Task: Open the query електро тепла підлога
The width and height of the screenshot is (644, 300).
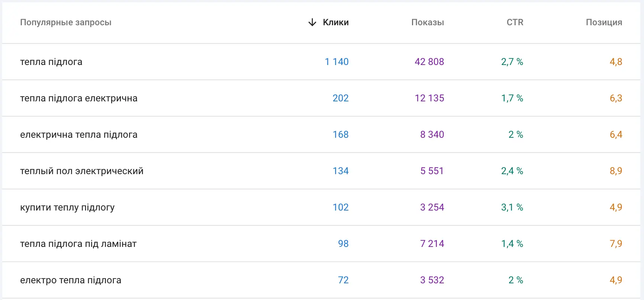Action: tap(70, 280)
